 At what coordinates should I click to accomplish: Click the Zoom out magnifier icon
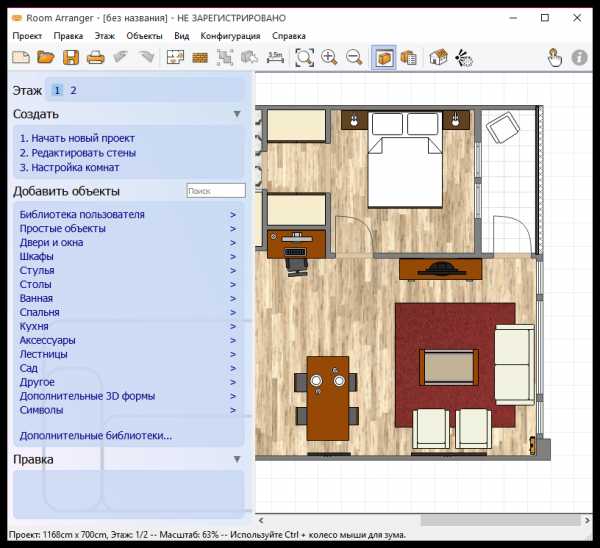coord(354,58)
